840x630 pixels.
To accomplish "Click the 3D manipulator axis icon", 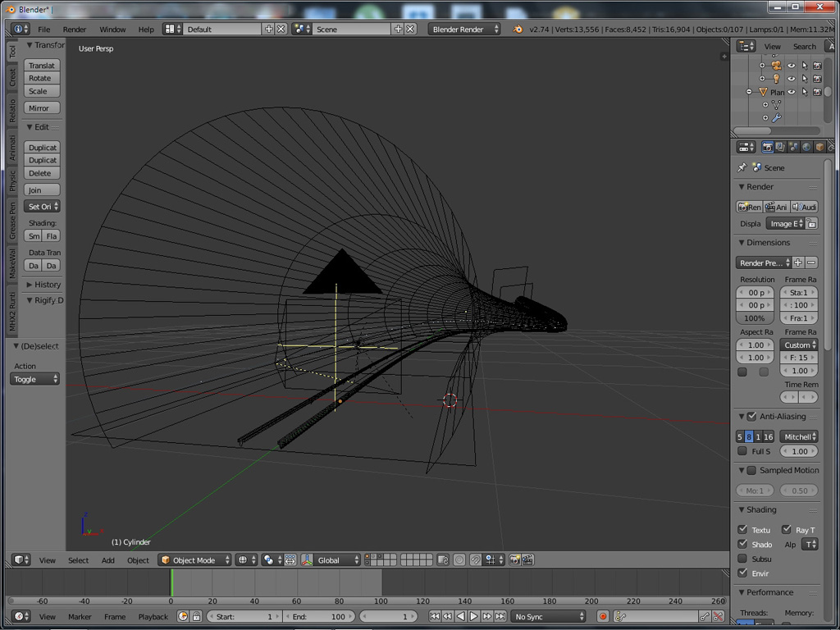I will [307, 559].
